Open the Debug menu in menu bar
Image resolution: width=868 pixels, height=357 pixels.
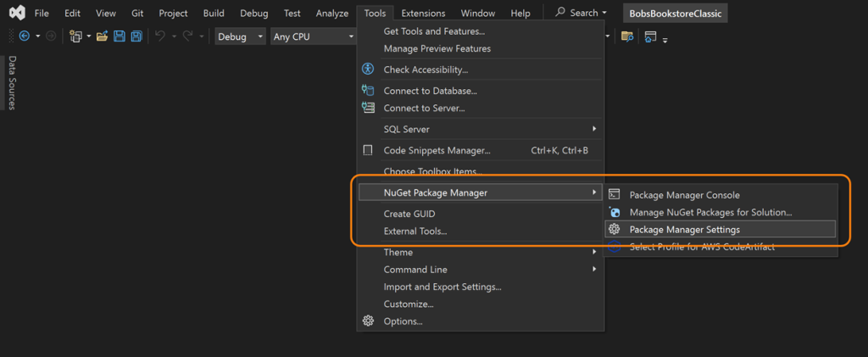pos(254,13)
